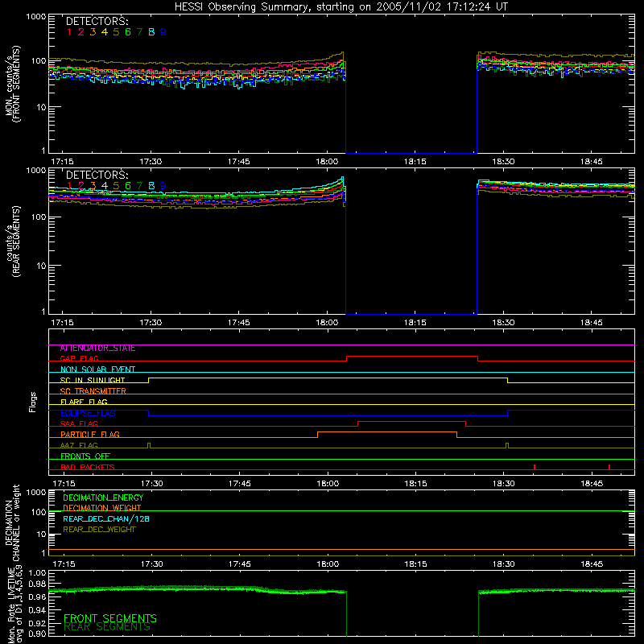
Task: Click the 18:00 tick label under front segments plot
Action: (x=327, y=162)
